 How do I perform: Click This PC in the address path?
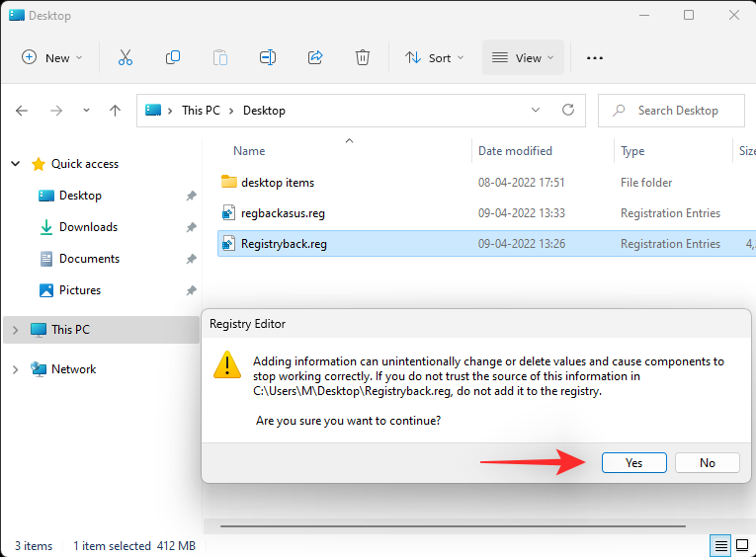201,111
